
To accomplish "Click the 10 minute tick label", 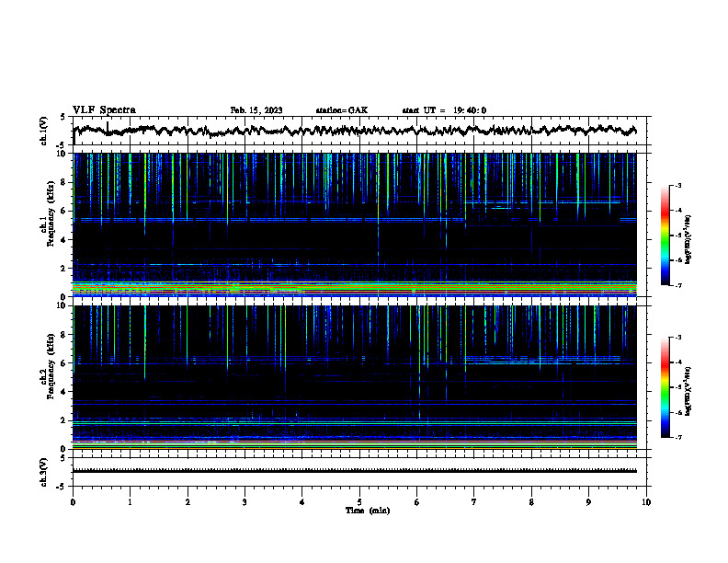I will 646,502.
